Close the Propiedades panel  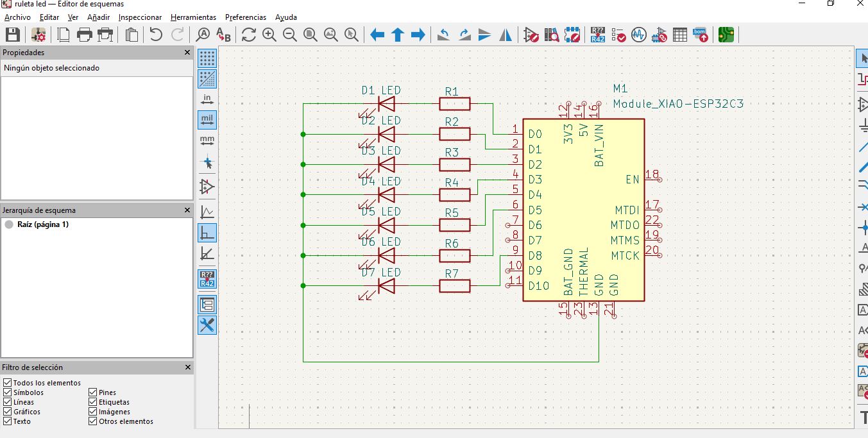(x=187, y=53)
